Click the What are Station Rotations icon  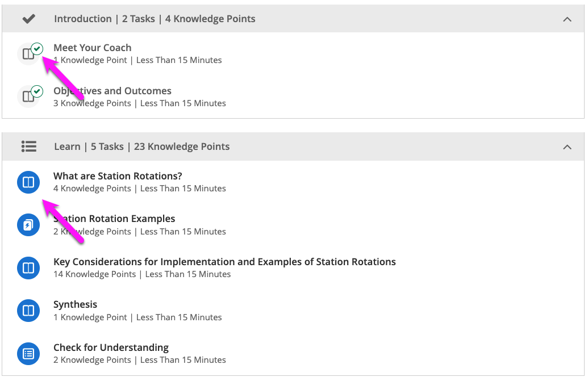[x=28, y=182]
